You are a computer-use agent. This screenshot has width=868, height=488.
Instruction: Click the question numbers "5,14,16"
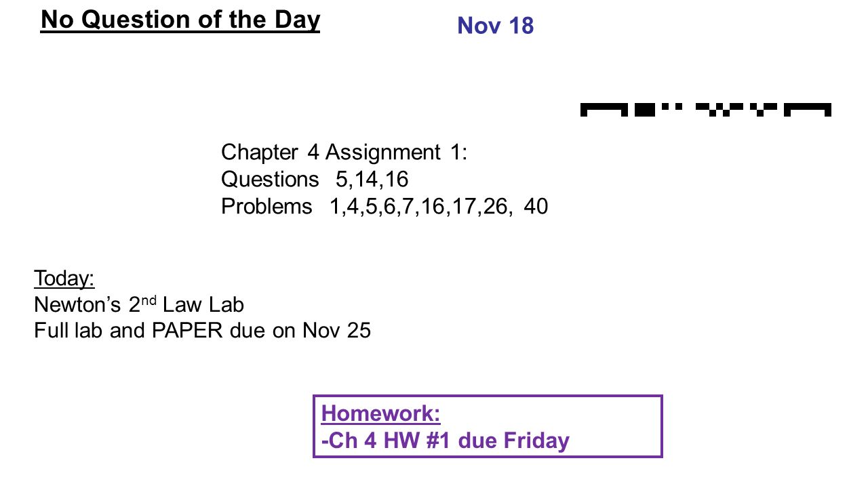click(x=372, y=180)
